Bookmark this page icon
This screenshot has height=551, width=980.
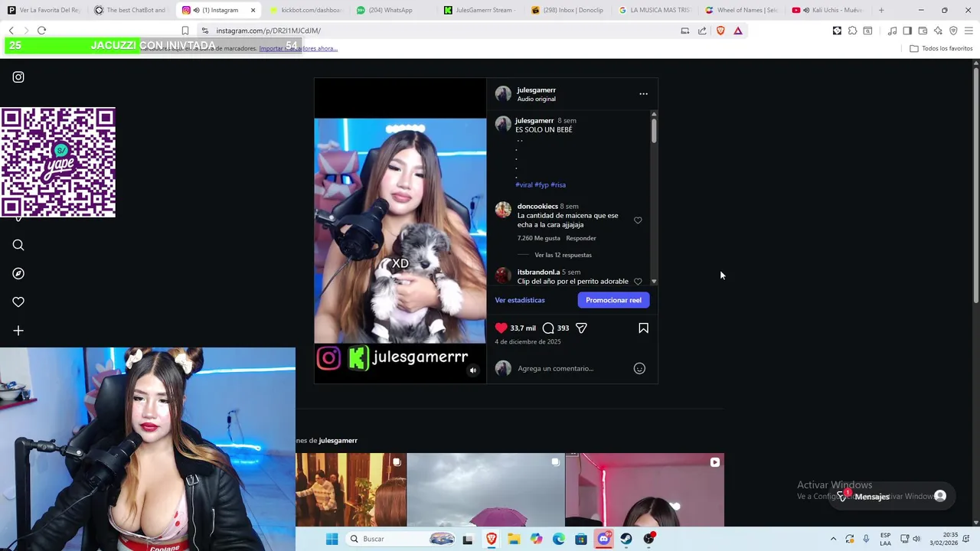click(185, 31)
